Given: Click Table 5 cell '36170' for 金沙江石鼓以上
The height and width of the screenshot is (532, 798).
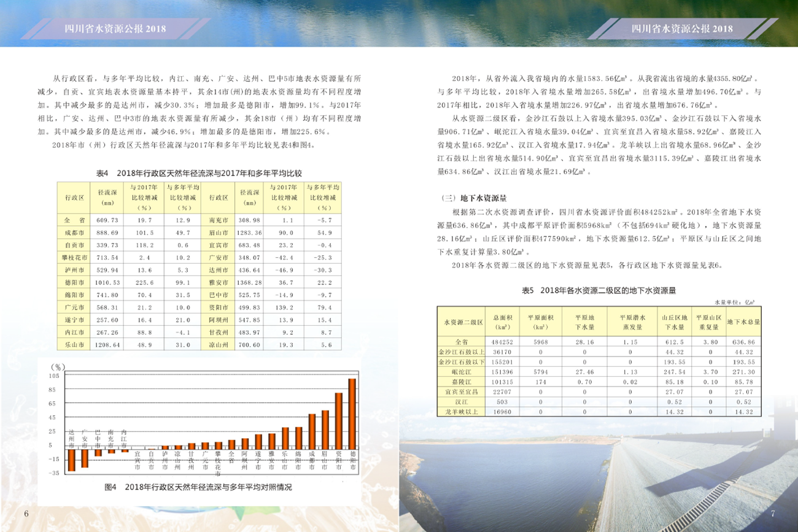Looking at the screenshot, I should (503, 352).
